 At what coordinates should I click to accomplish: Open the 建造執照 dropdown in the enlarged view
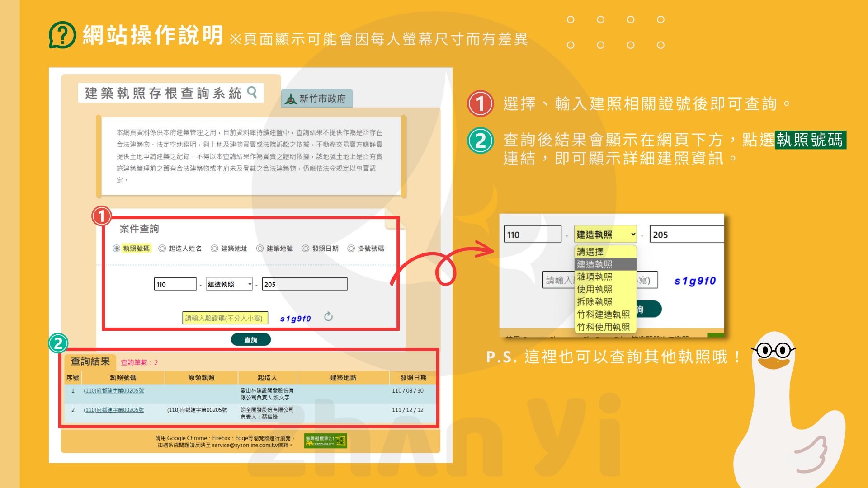point(605,235)
